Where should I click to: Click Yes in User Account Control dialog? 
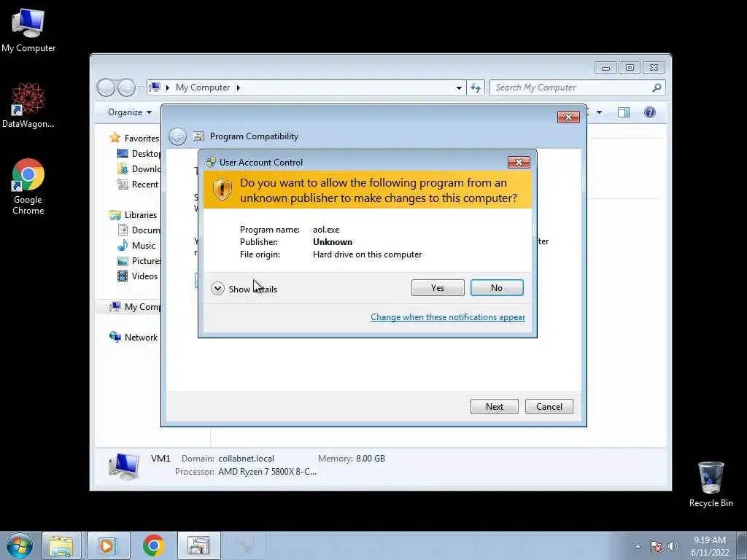coord(438,287)
